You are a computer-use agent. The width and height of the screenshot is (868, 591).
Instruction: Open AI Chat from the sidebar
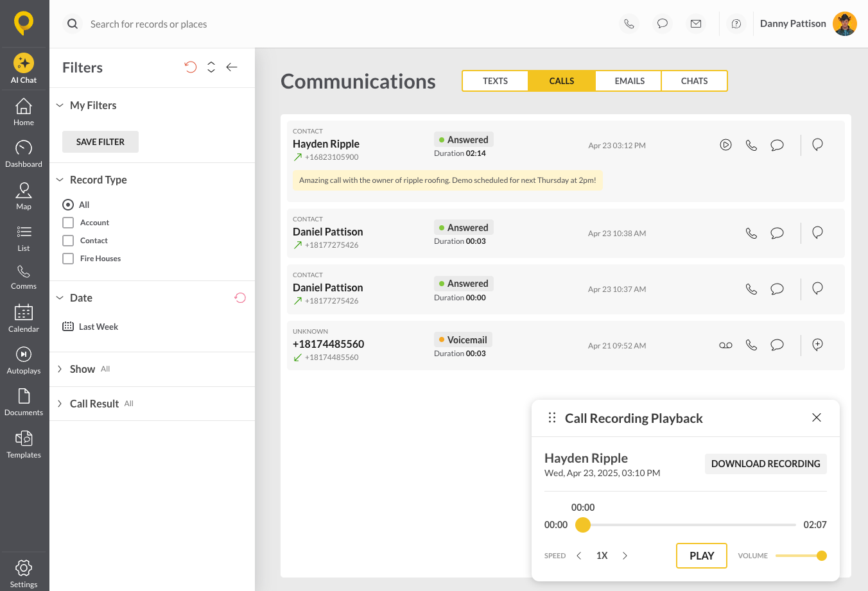(x=24, y=68)
